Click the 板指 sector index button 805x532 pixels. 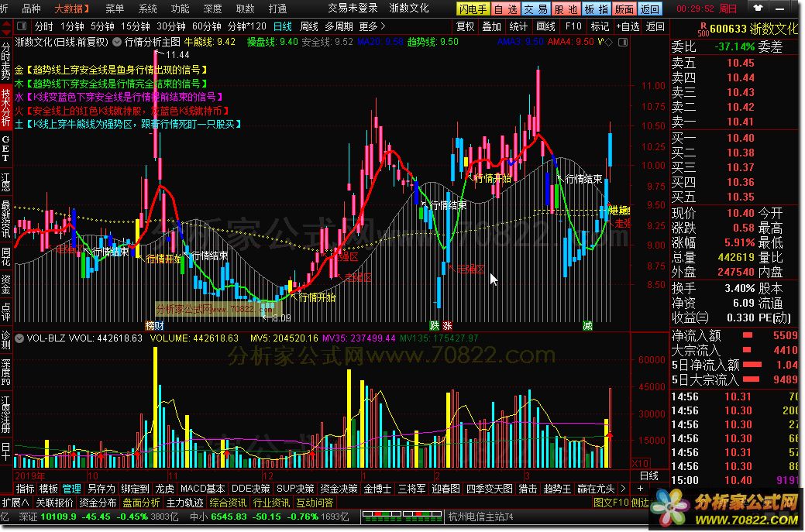(x=591, y=9)
